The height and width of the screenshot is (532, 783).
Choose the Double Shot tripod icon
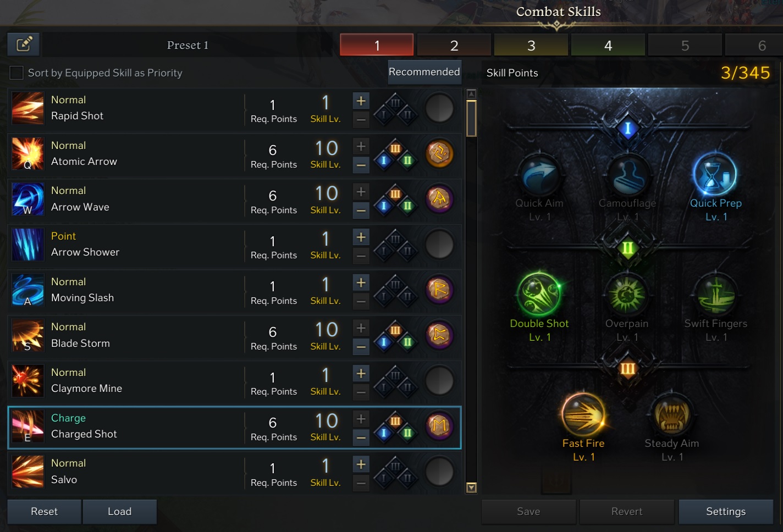coord(539,295)
